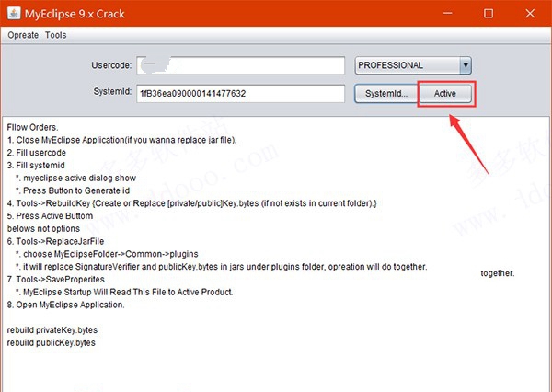The width and height of the screenshot is (552, 392).
Task: Click the 'it will replace SignatureVerifier' line
Action: click(221, 267)
